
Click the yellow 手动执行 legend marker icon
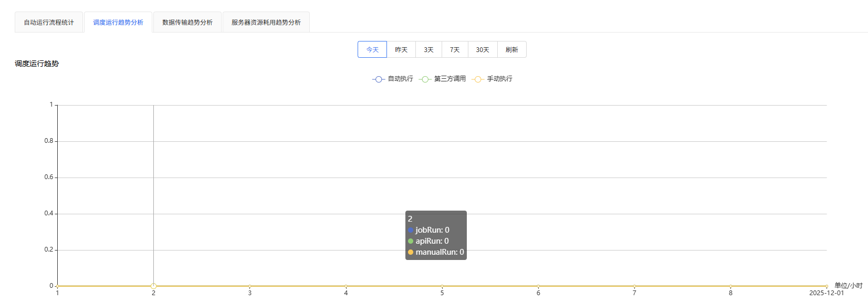coord(478,79)
